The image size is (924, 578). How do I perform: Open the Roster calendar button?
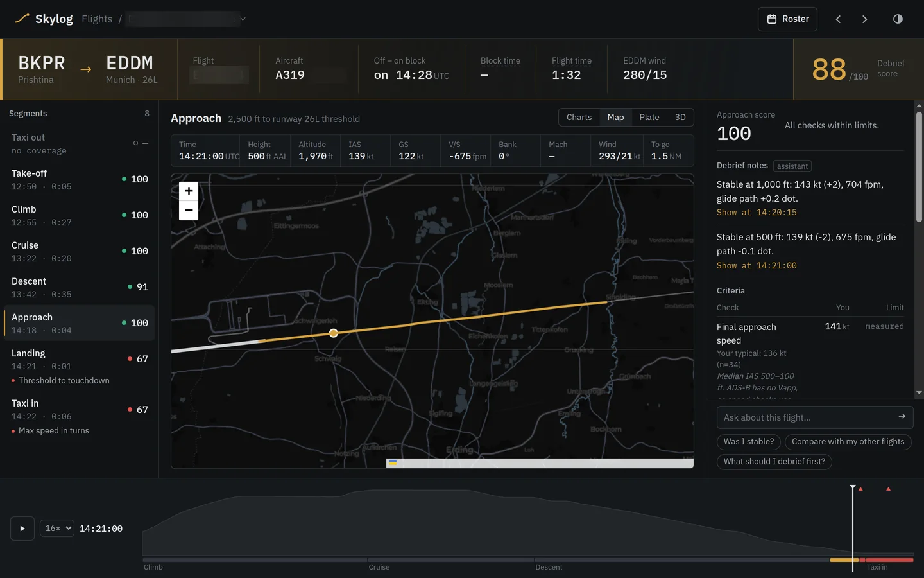point(787,19)
